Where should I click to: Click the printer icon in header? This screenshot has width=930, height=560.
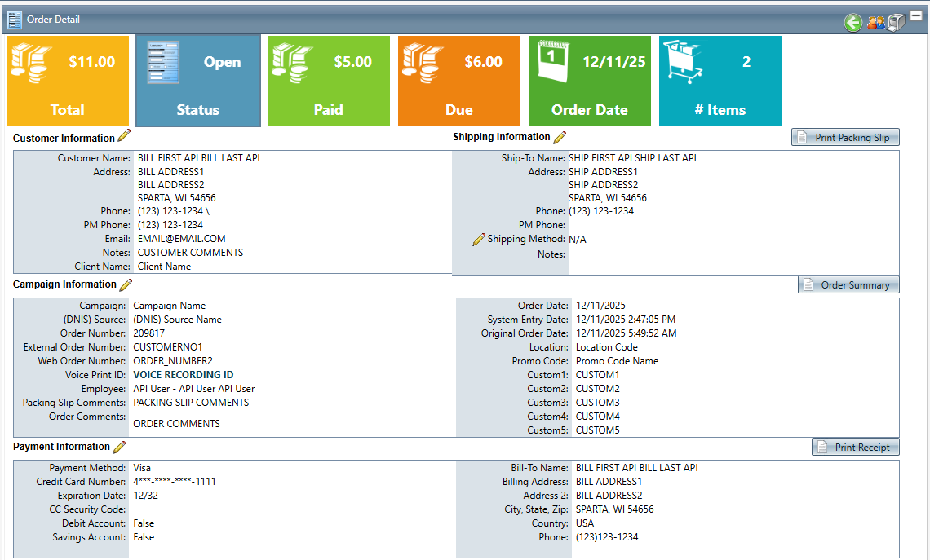tap(897, 23)
